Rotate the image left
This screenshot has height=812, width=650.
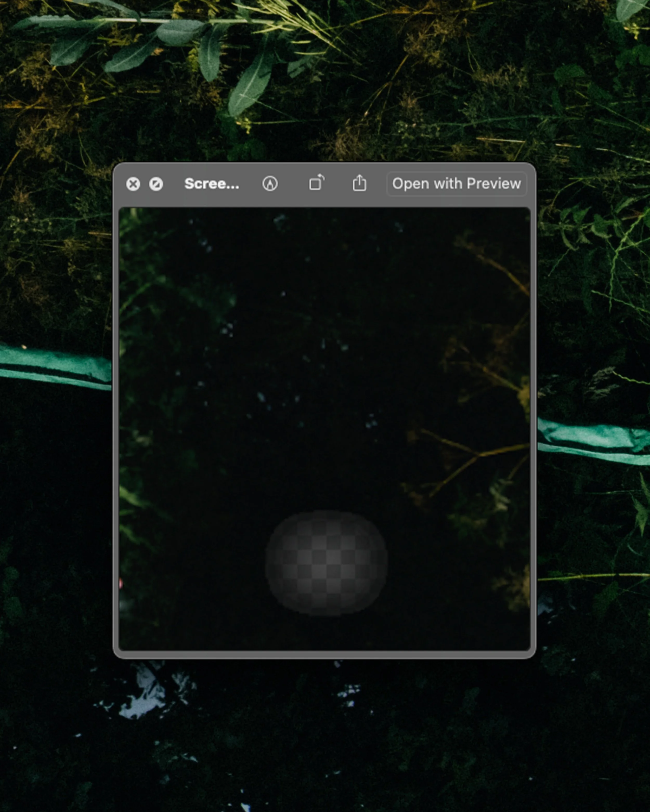(316, 183)
